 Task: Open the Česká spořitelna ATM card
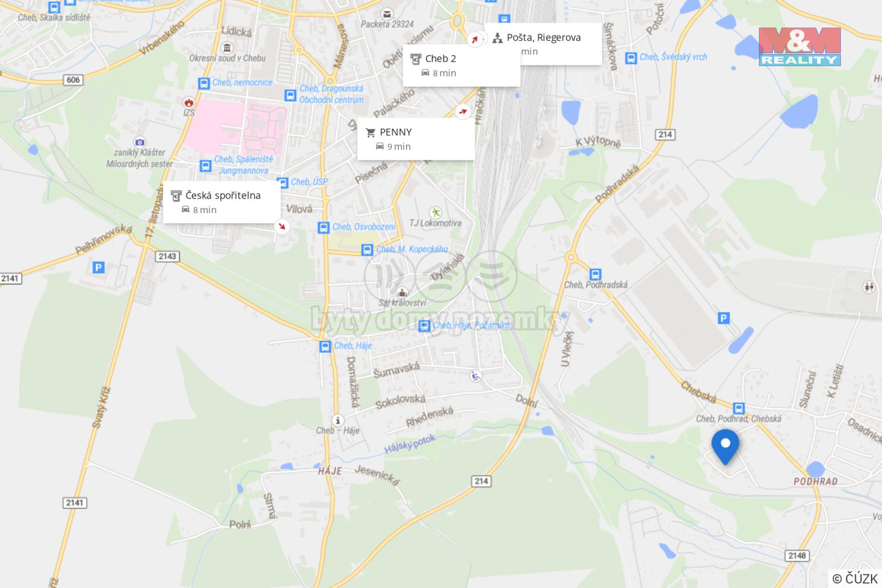[x=222, y=202]
